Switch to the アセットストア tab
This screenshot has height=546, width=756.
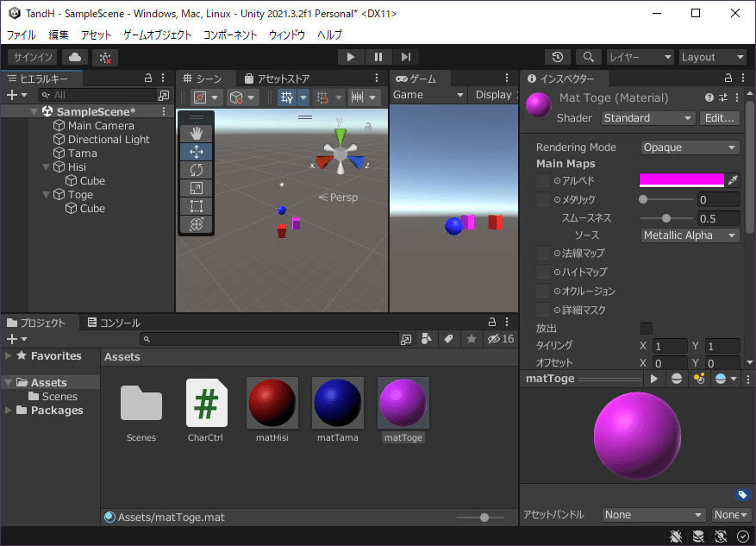pyautogui.click(x=277, y=78)
